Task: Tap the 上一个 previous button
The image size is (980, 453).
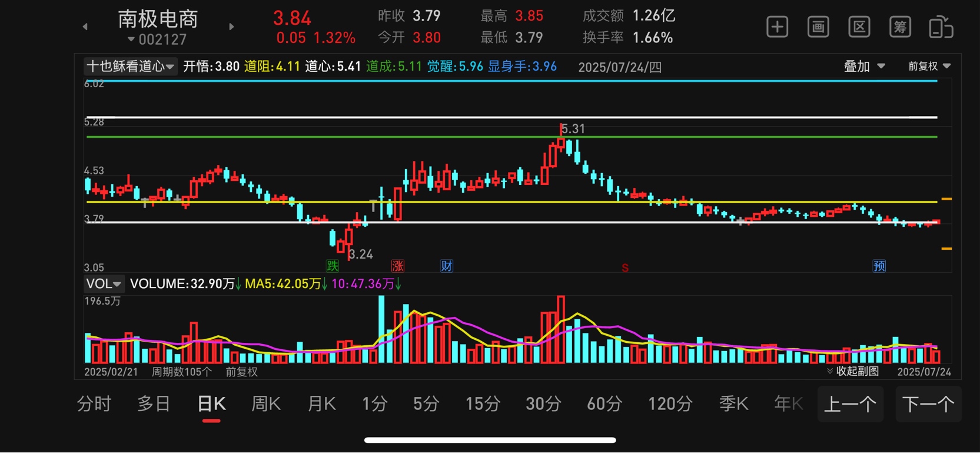Action: coord(851,404)
